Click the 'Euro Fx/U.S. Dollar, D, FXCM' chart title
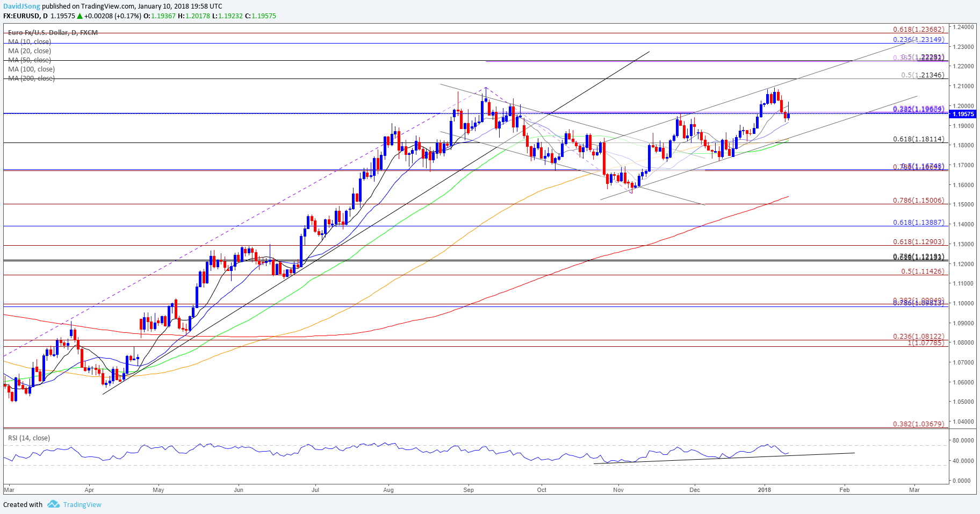The height and width of the screenshot is (514, 980). click(x=53, y=32)
